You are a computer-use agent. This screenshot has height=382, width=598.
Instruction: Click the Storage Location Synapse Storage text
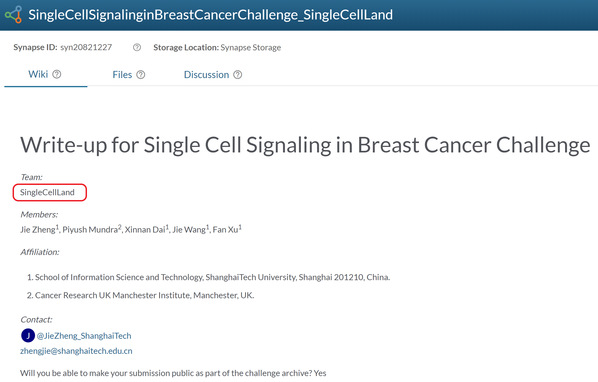pos(217,48)
